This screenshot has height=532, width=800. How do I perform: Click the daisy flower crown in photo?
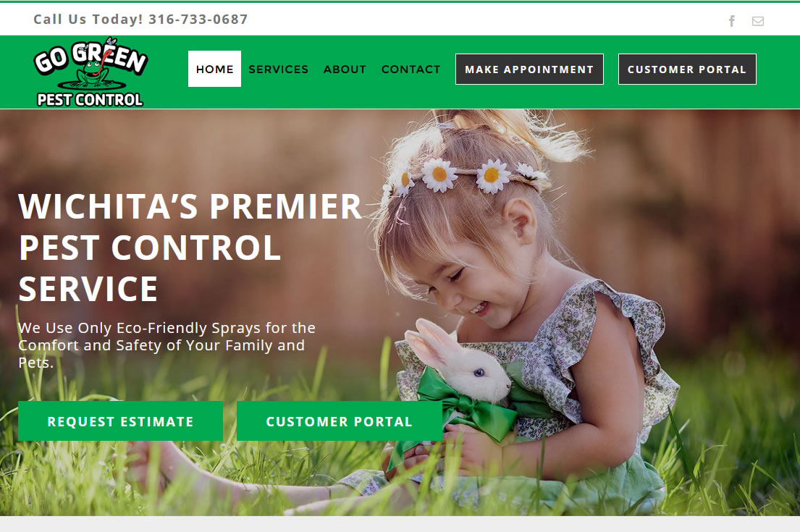pos(464,176)
